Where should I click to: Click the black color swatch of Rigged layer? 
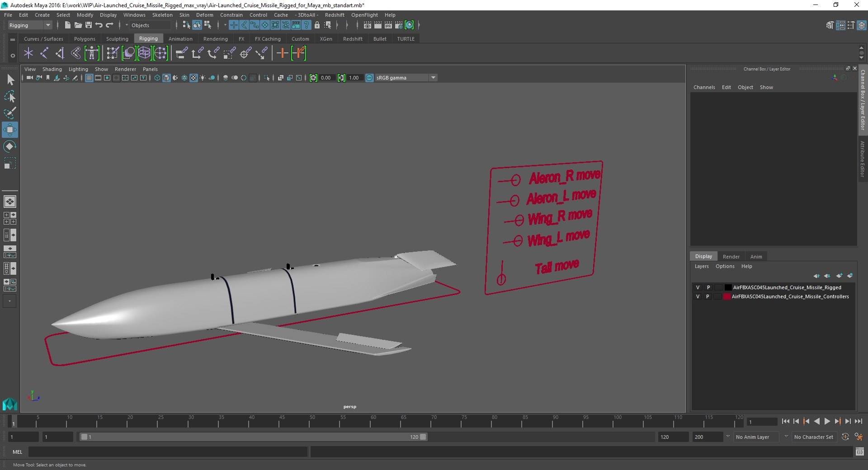728,287
